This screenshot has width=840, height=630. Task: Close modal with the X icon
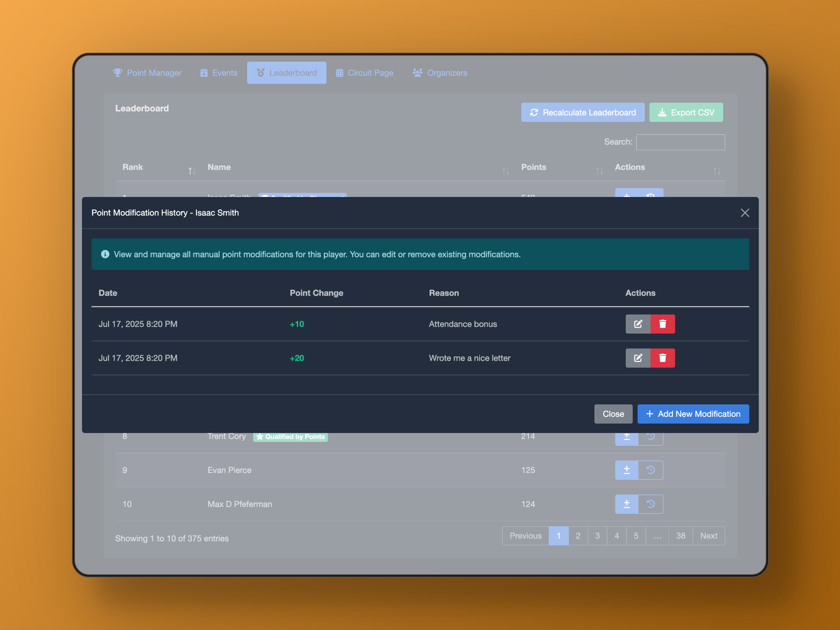pos(745,213)
